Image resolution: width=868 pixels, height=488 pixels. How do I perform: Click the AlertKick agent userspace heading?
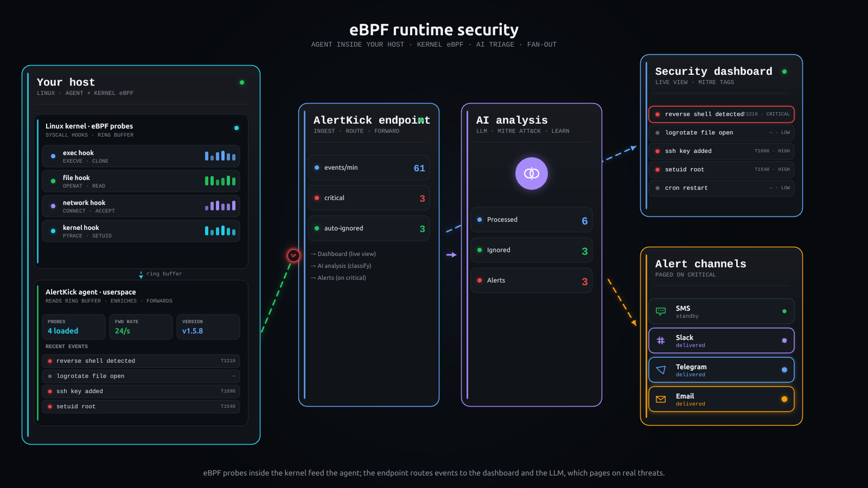point(91,292)
